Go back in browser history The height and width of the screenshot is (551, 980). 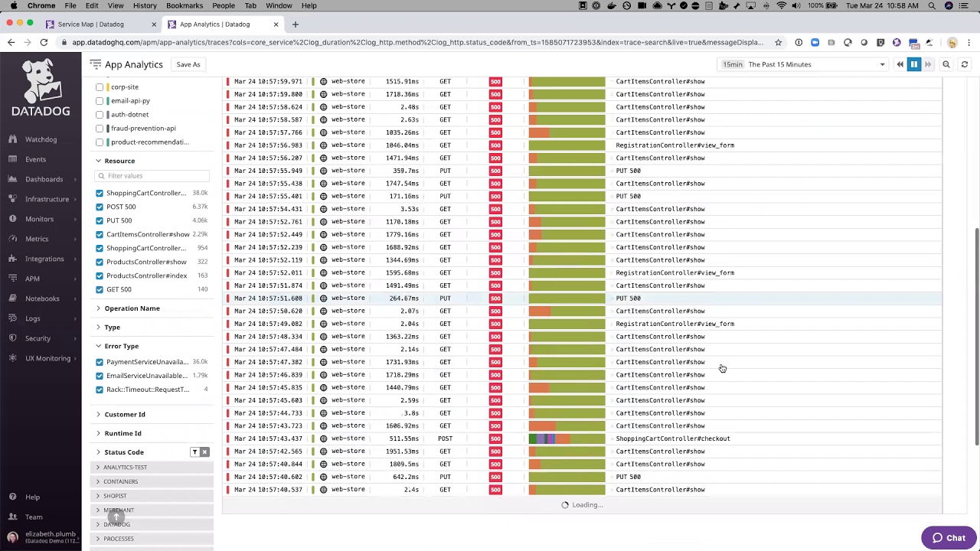11,42
